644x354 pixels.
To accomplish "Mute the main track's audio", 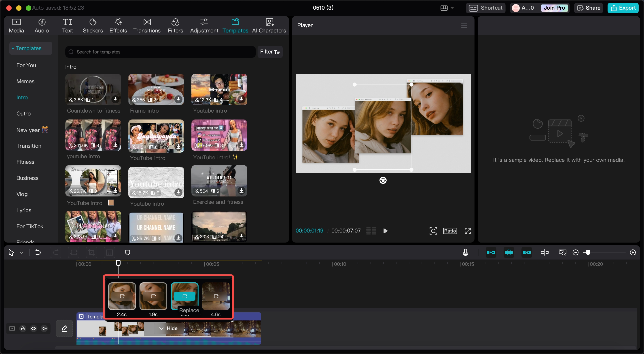I will (x=44, y=328).
